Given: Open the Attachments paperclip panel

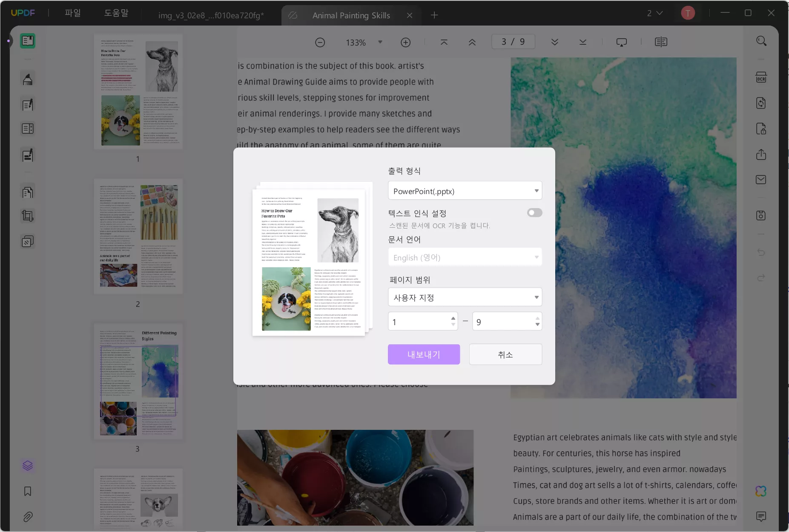Looking at the screenshot, I should [28, 517].
